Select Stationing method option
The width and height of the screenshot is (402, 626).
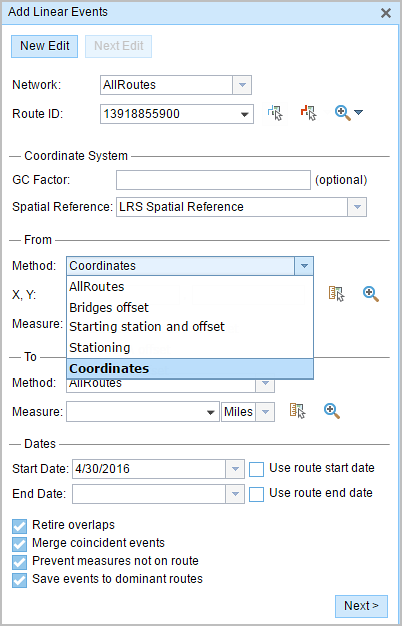tap(190, 347)
